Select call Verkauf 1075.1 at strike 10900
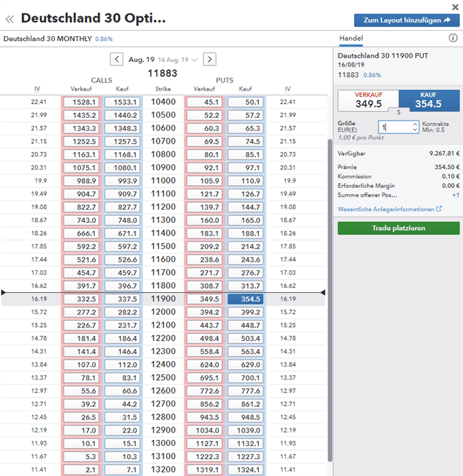 [82, 168]
